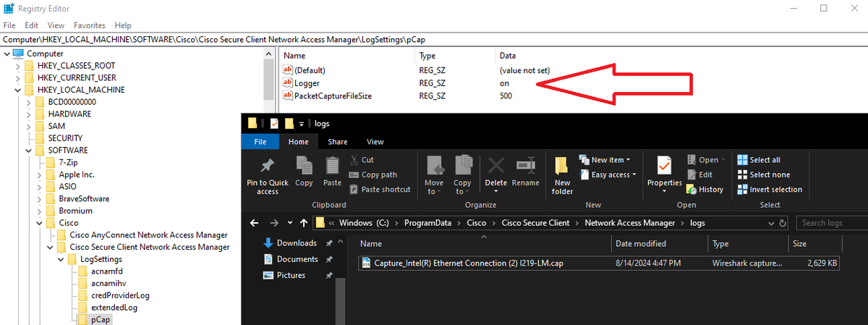Switch to the Share ribbon tab
The height and width of the screenshot is (325, 868).
coord(338,142)
